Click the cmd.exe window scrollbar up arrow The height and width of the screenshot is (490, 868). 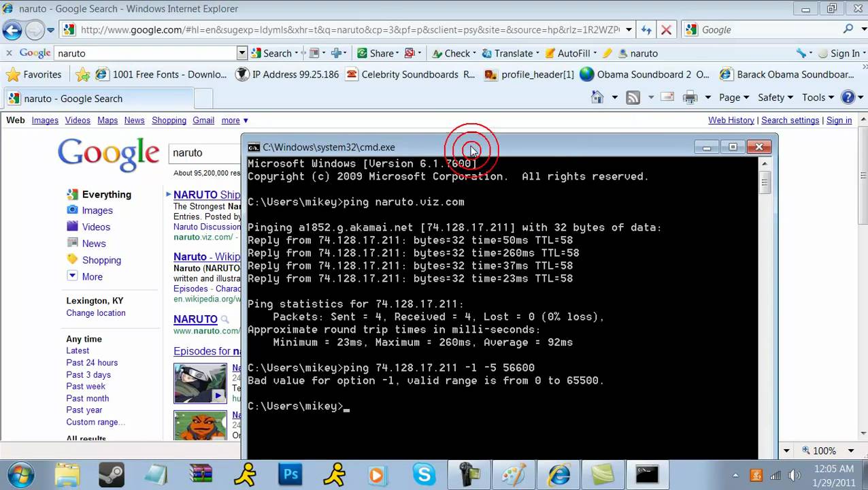pyautogui.click(x=765, y=164)
